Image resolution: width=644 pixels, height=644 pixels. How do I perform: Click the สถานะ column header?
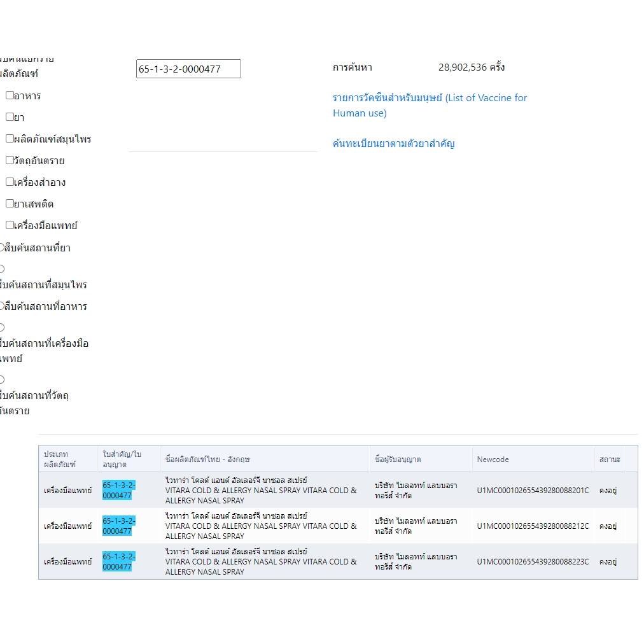(x=609, y=459)
